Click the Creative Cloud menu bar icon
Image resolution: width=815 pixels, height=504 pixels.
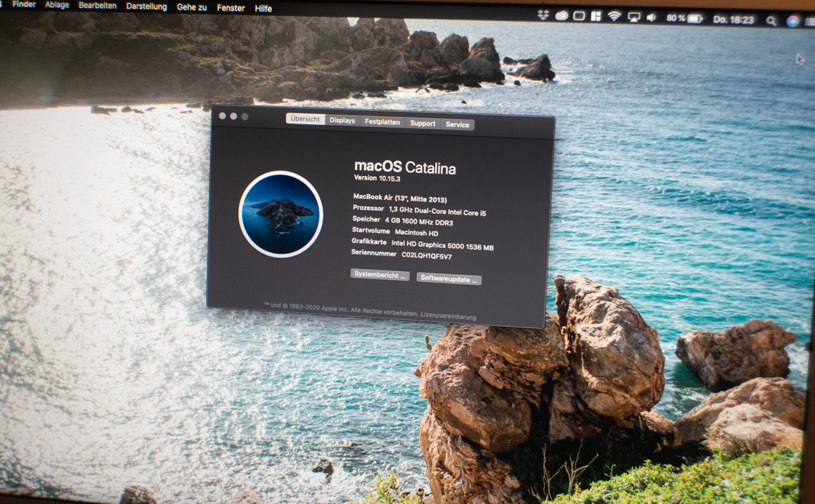tap(561, 16)
